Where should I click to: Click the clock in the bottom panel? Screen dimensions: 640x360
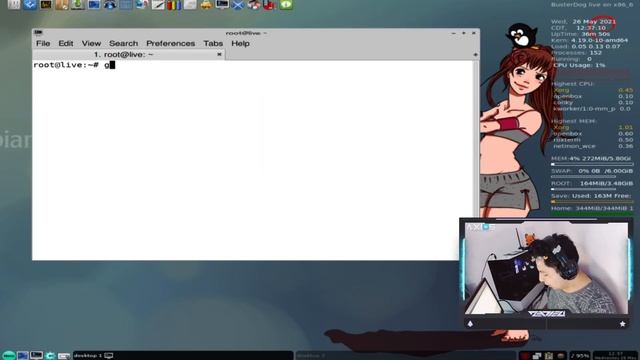point(615,356)
